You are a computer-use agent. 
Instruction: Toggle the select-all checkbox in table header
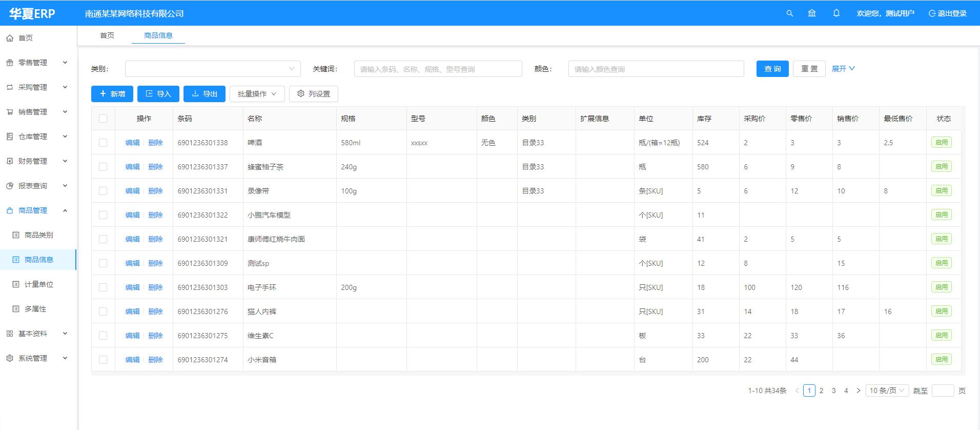pyautogui.click(x=103, y=119)
